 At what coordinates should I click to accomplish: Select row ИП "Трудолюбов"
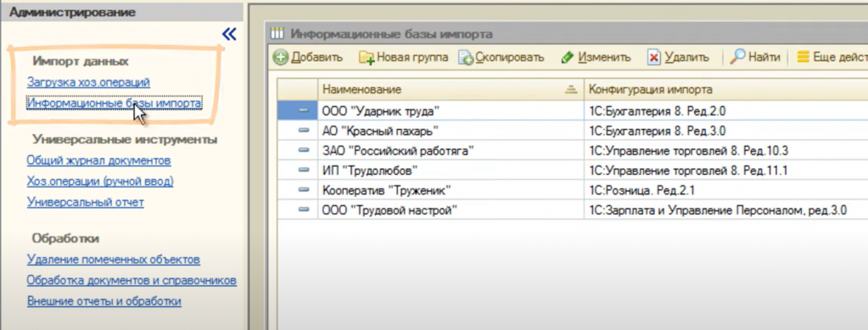tap(573, 171)
